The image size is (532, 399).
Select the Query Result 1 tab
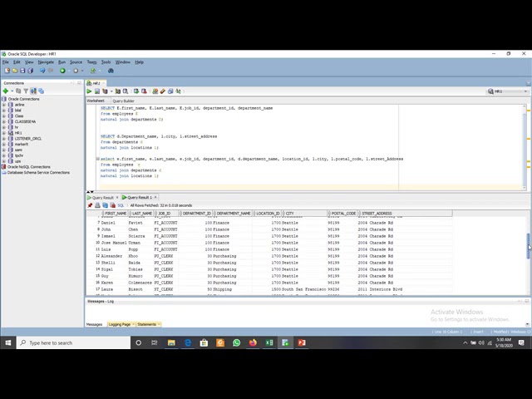[140, 198]
